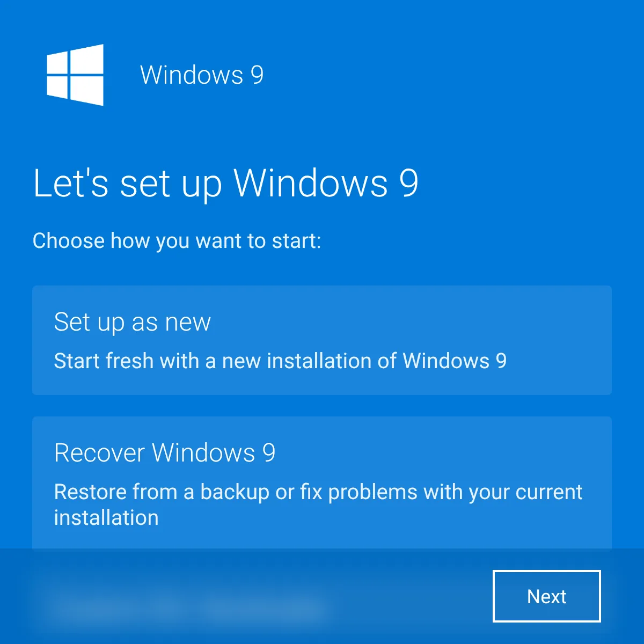The height and width of the screenshot is (644, 644).
Task: Click the empty footer area left of Next
Action: tap(408, 596)
